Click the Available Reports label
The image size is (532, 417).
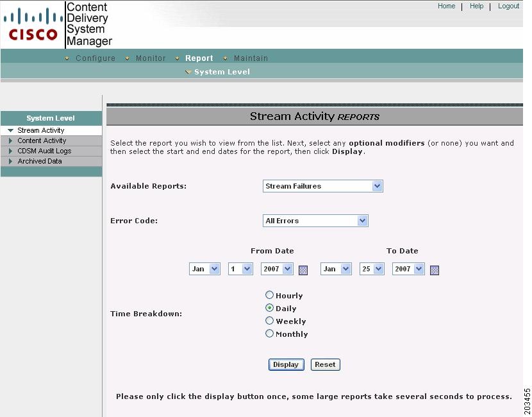(149, 186)
